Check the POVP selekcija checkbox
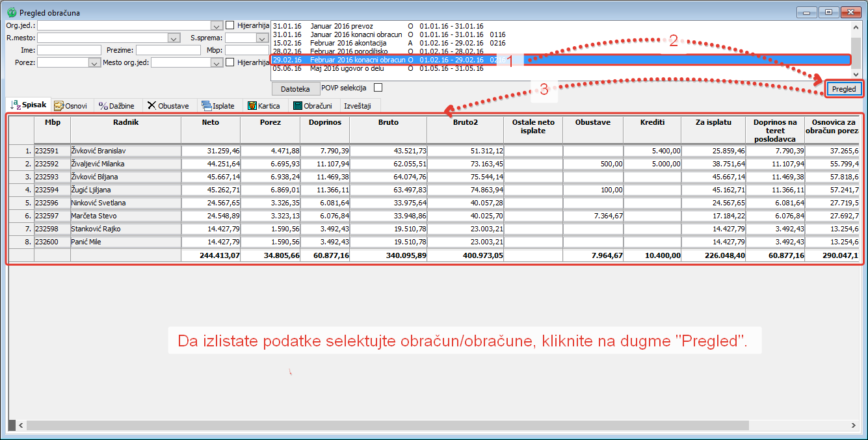The width and height of the screenshot is (868, 440). point(378,88)
